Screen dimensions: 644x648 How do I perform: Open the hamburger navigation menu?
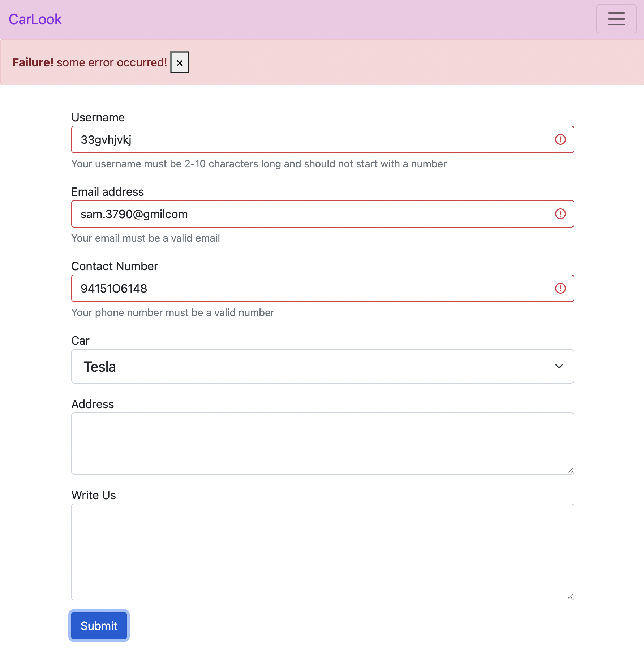pyautogui.click(x=616, y=19)
